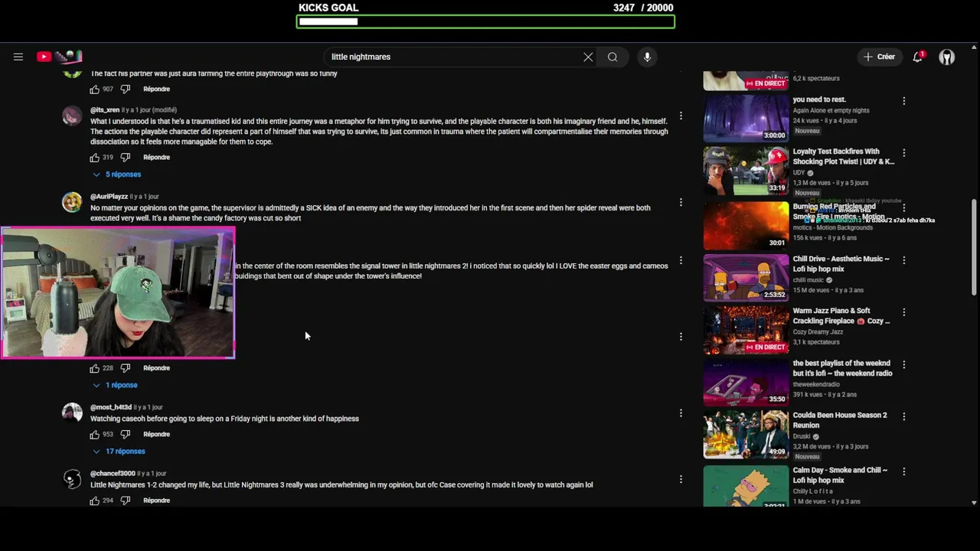Open the 'Burning Red Particles' thumbnail
This screenshot has height=551, width=980.
[x=746, y=225]
